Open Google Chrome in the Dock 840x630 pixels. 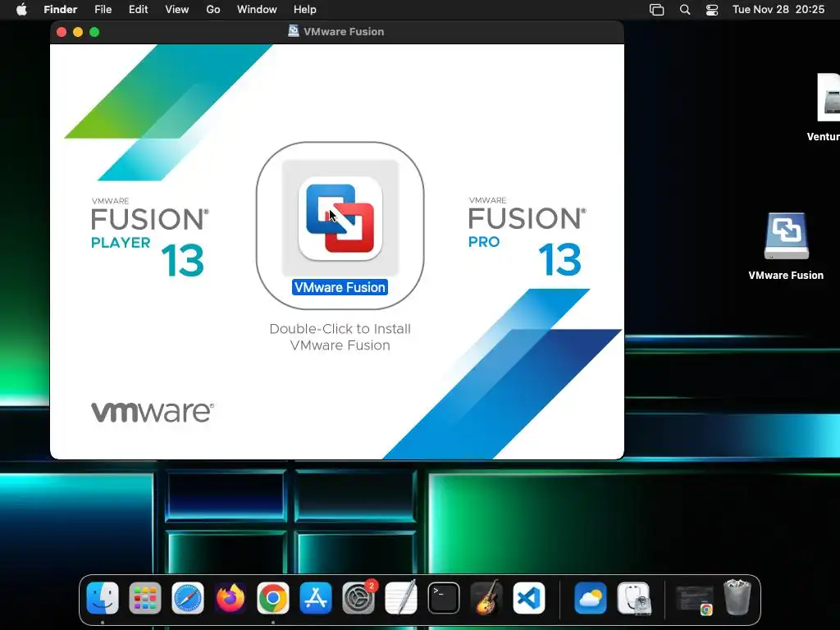tap(272, 598)
